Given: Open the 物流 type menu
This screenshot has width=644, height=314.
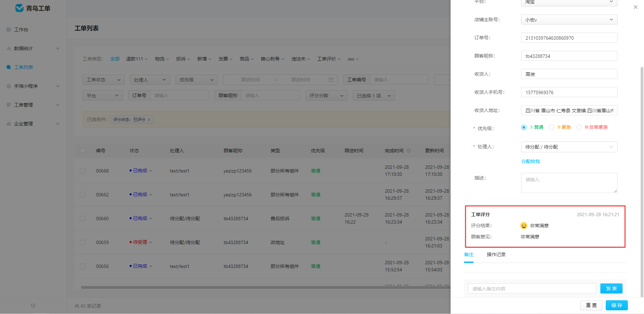Looking at the screenshot, I should coord(162,59).
